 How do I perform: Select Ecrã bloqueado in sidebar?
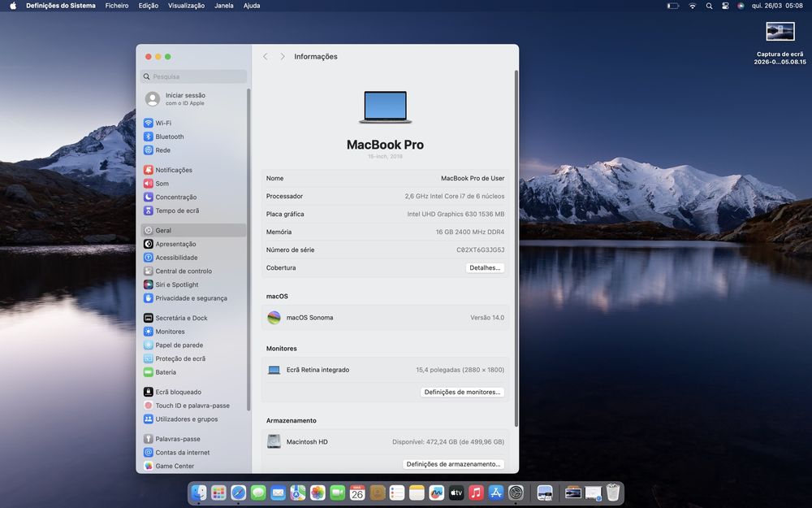click(x=193, y=392)
